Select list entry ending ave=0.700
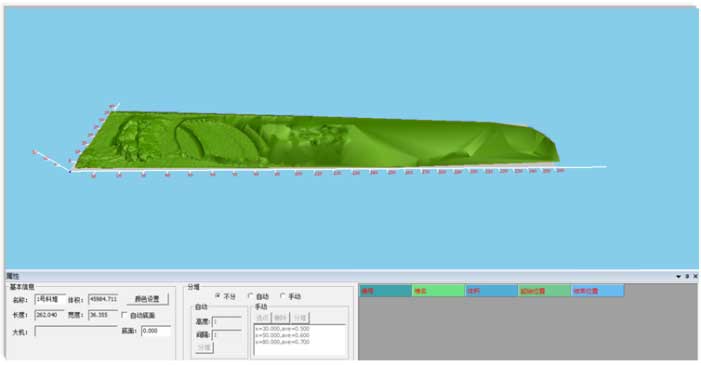 coord(282,342)
